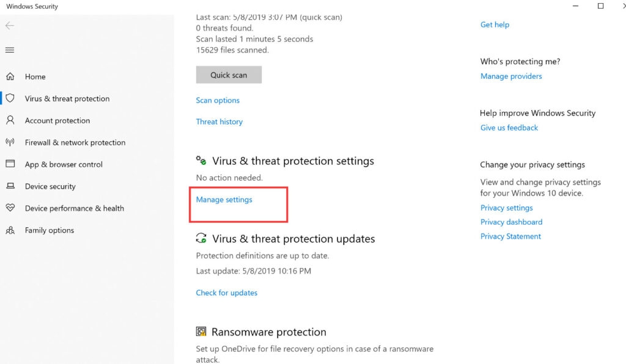Click 'Help improve Windows Security' heading
Image resolution: width=626 pixels, height=364 pixels.
coord(538,113)
